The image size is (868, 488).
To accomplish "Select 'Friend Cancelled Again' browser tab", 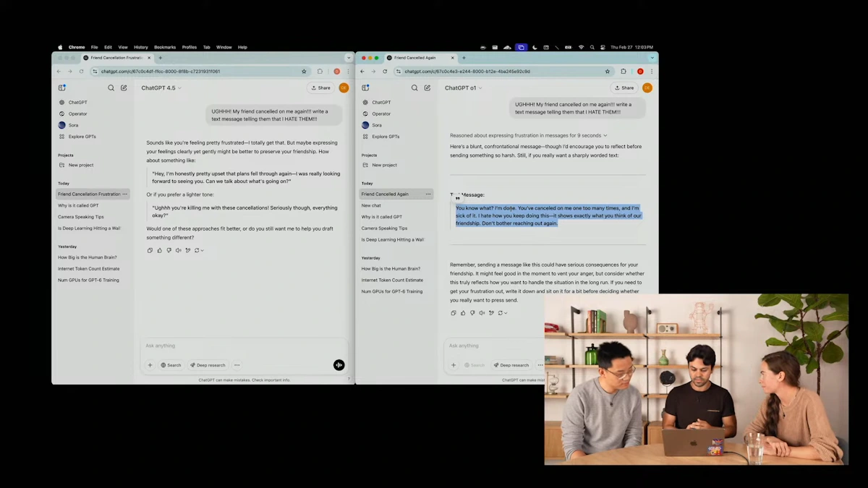I will (414, 58).
